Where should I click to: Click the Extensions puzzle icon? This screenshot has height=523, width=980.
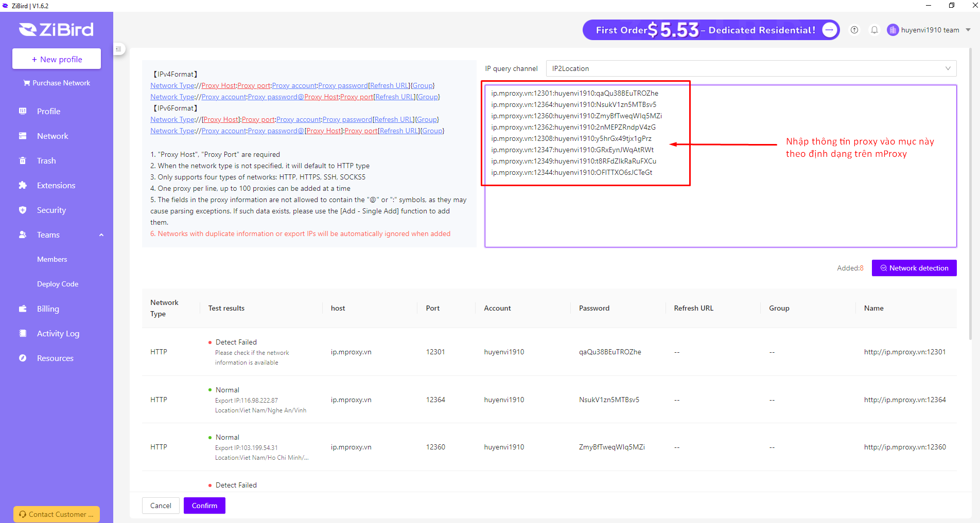(x=23, y=185)
